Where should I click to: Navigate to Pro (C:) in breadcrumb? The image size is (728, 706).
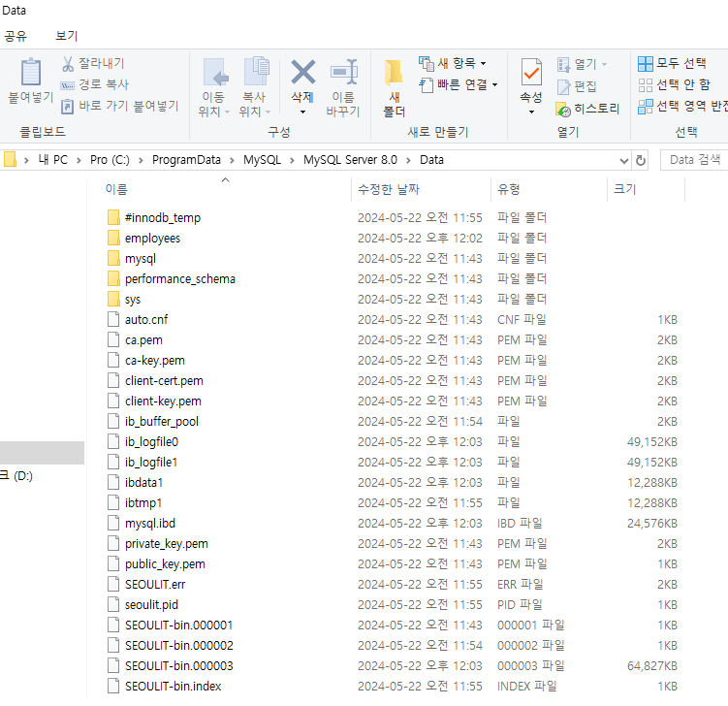(110, 160)
